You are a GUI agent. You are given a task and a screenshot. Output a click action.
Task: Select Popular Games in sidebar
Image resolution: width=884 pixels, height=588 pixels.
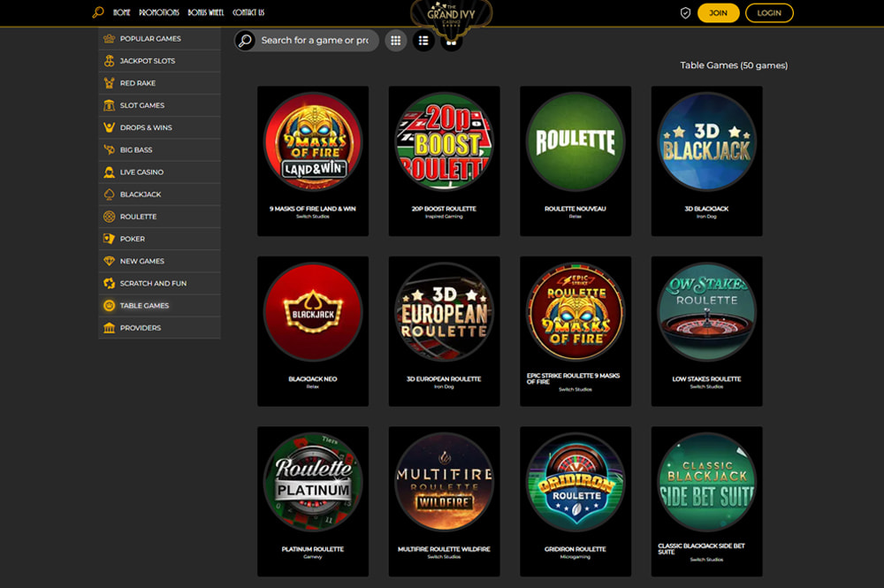coord(159,39)
